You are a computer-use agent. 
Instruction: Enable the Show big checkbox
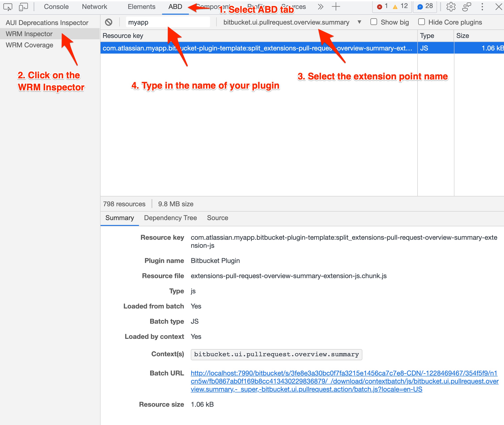[x=374, y=22]
